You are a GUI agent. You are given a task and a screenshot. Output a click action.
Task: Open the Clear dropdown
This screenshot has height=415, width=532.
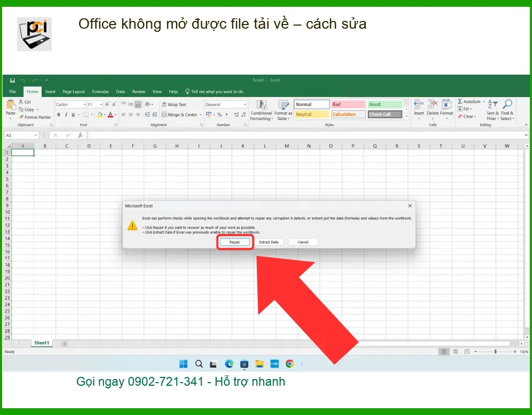click(x=467, y=116)
